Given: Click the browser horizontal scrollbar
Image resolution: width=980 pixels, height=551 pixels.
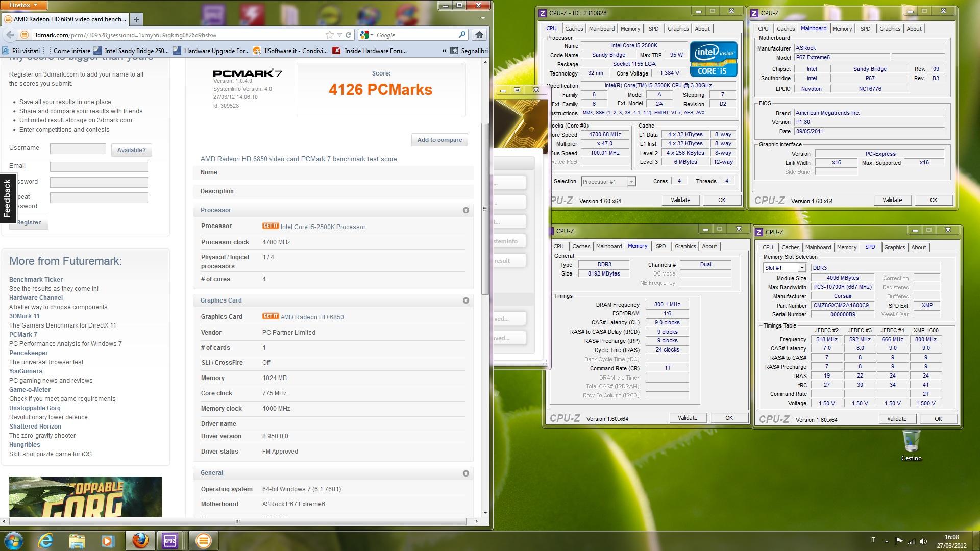Looking at the screenshot, I should (237, 521).
